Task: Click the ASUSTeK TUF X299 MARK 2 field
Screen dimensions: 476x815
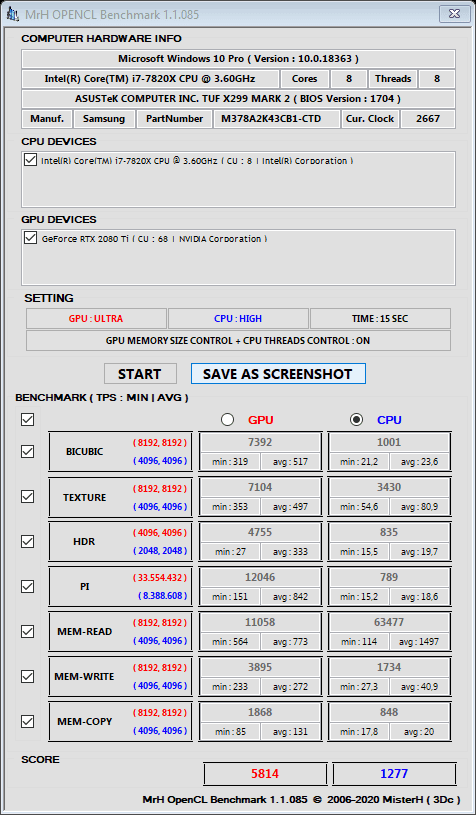Action: pos(238,99)
